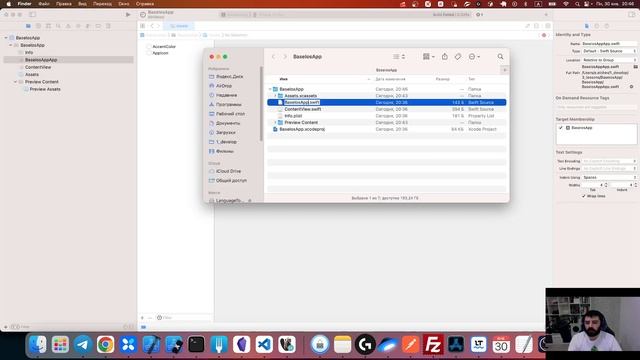Click the Xcode Run play button
Screen dimensions: 640x360
[128, 14]
